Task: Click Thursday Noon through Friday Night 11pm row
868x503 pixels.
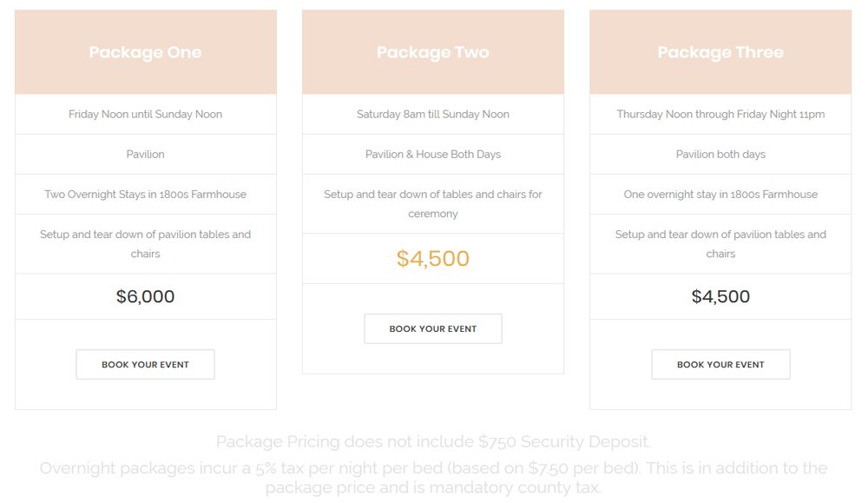Action: 720,114
